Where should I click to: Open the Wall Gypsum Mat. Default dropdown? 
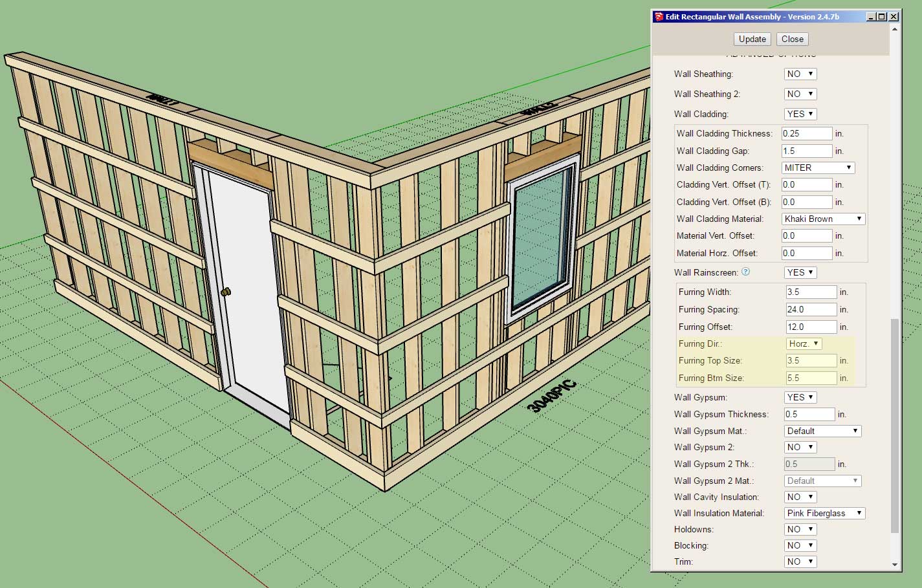pos(822,431)
